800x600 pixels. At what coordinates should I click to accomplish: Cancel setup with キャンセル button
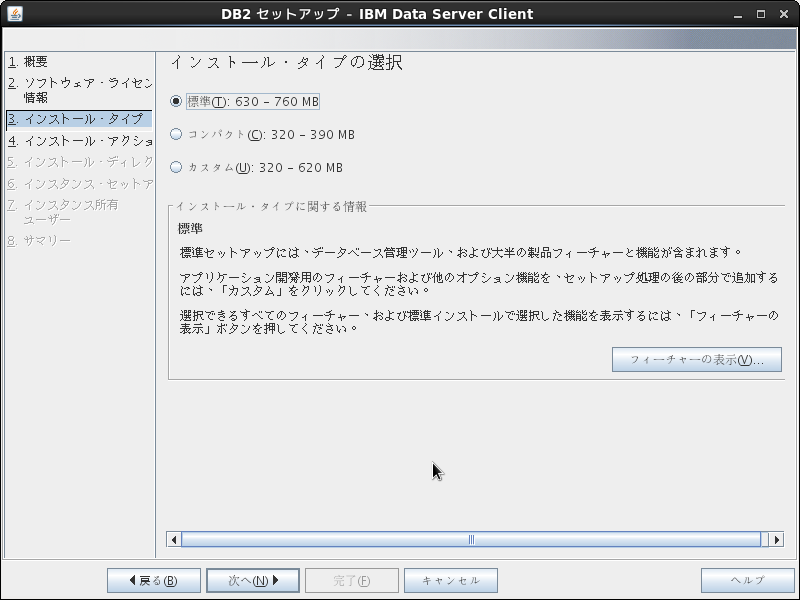(x=451, y=581)
